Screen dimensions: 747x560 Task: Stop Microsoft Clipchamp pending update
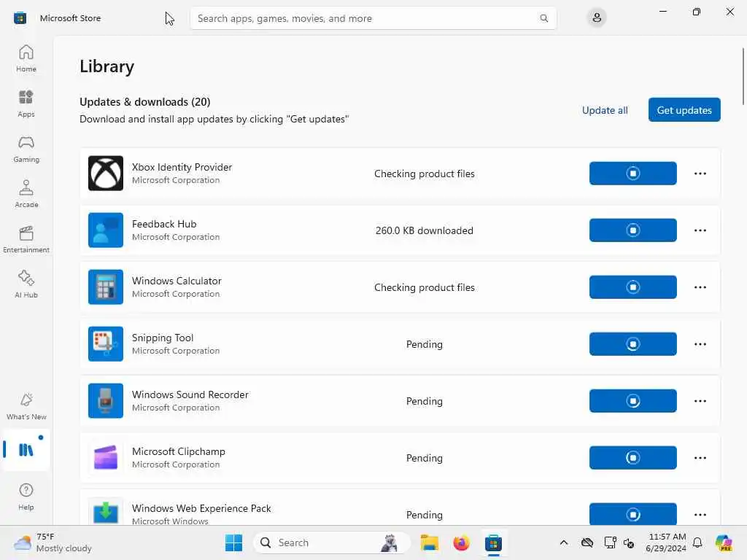coord(632,458)
